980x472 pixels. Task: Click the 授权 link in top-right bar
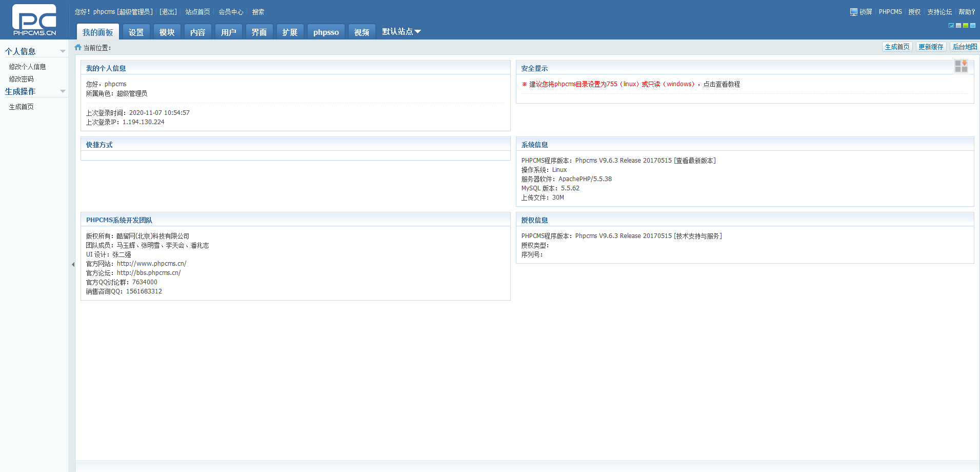914,12
